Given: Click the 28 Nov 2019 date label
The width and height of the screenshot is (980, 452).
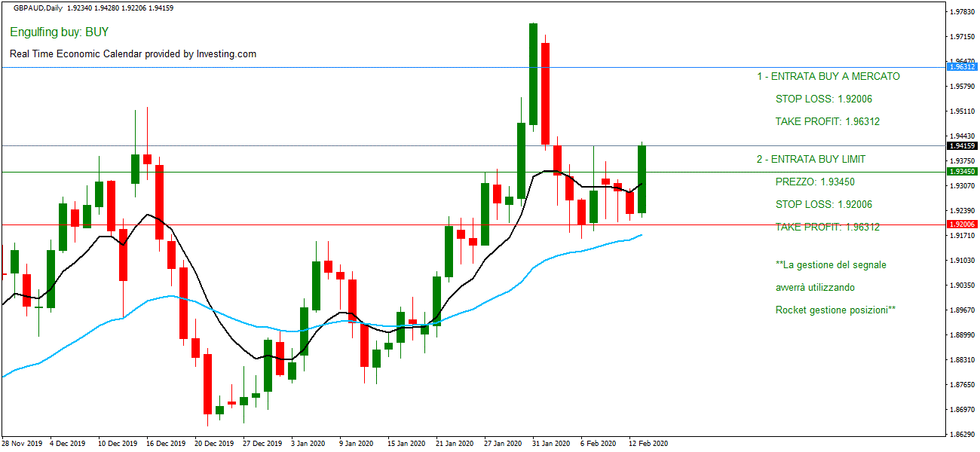Looking at the screenshot, I should (x=23, y=444).
